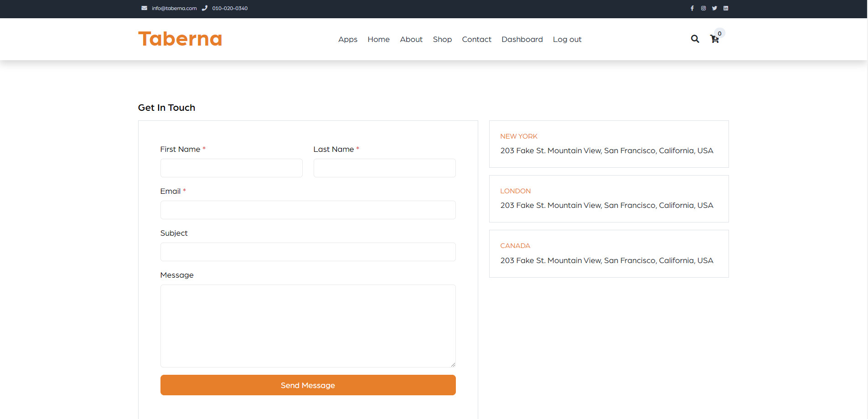Switch to the About page

(x=411, y=39)
